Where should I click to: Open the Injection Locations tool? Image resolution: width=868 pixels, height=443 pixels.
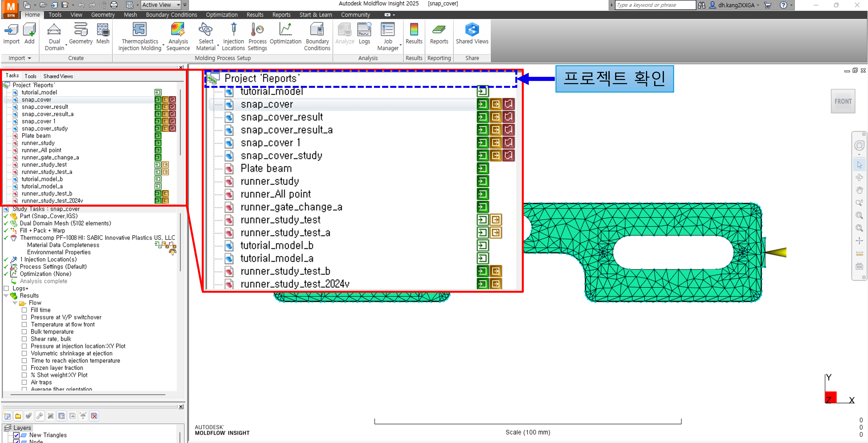point(233,36)
